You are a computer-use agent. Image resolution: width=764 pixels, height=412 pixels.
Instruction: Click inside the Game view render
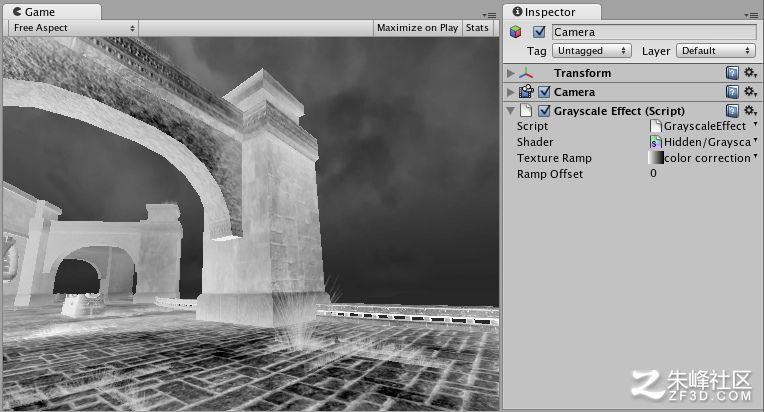click(251, 224)
